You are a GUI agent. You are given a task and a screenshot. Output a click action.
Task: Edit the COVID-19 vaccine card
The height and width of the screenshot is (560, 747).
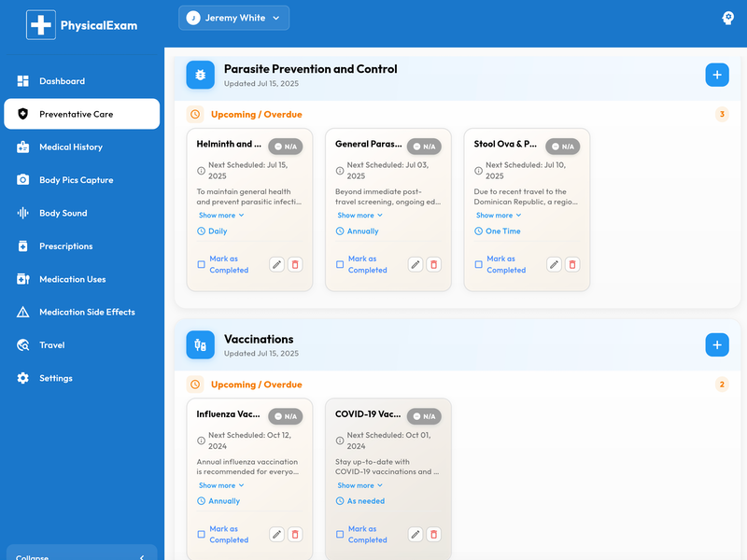click(x=416, y=534)
